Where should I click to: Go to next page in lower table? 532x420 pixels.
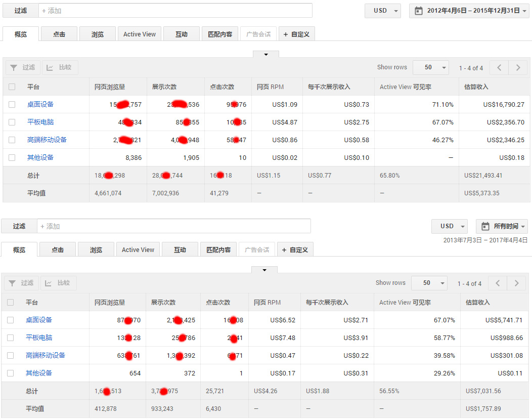(x=516, y=283)
